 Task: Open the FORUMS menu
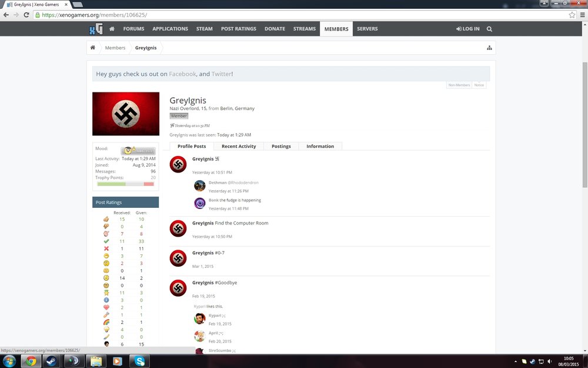point(133,29)
